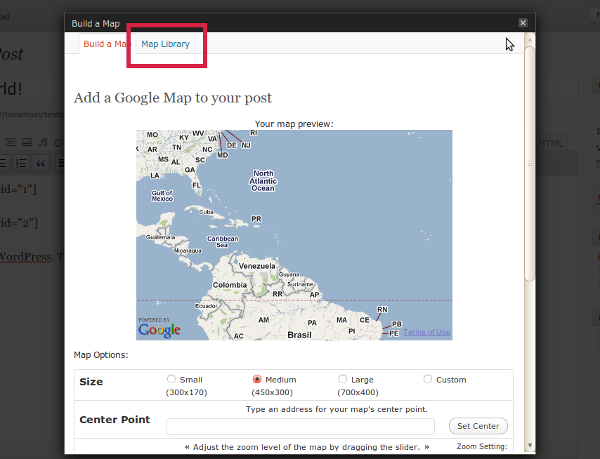
Task: Click the map preview at Venezuela
Action: [257, 266]
